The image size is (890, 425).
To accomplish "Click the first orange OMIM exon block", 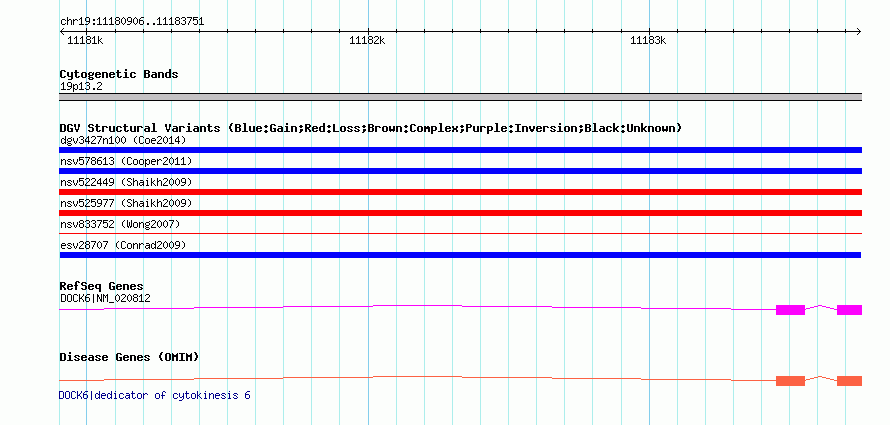I will [790, 381].
